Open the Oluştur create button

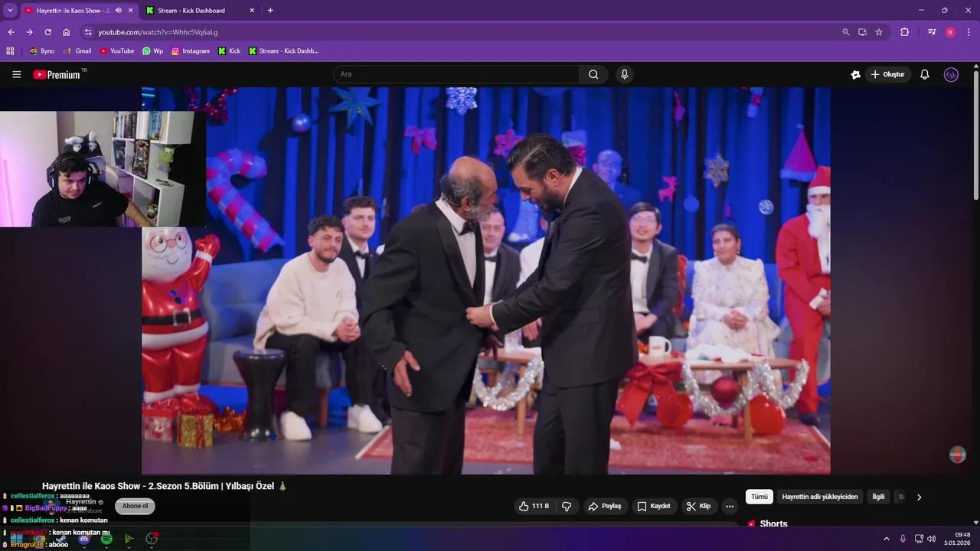[888, 74]
